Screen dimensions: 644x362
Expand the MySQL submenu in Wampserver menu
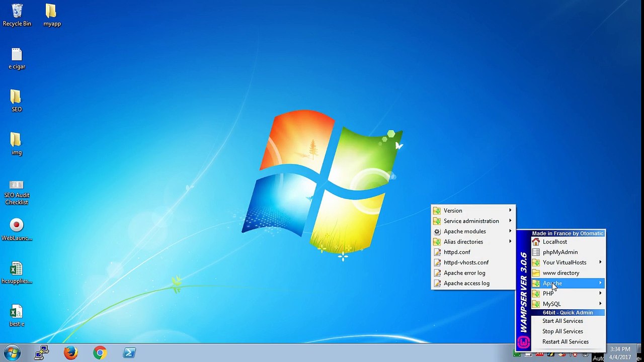(x=568, y=304)
